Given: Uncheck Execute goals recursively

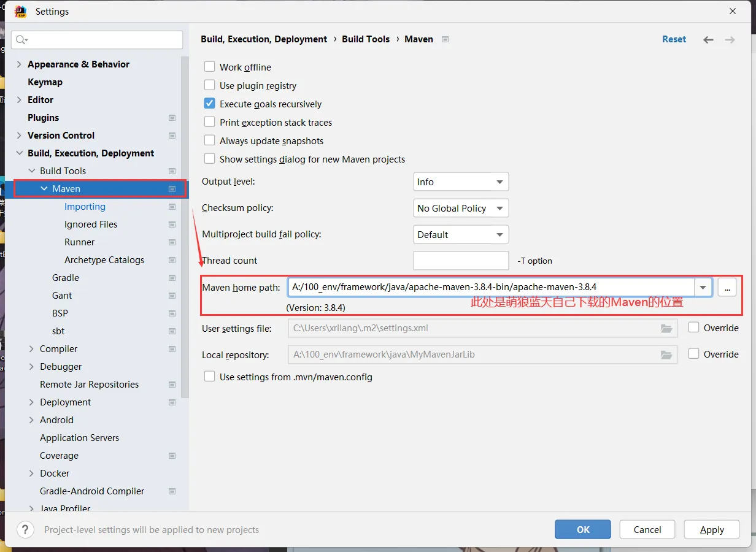Looking at the screenshot, I should tap(210, 104).
